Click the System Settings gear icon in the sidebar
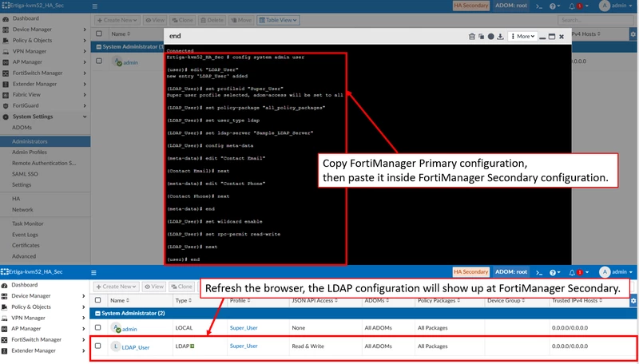The height and width of the screenshot is (364, 639). (6, 117)
